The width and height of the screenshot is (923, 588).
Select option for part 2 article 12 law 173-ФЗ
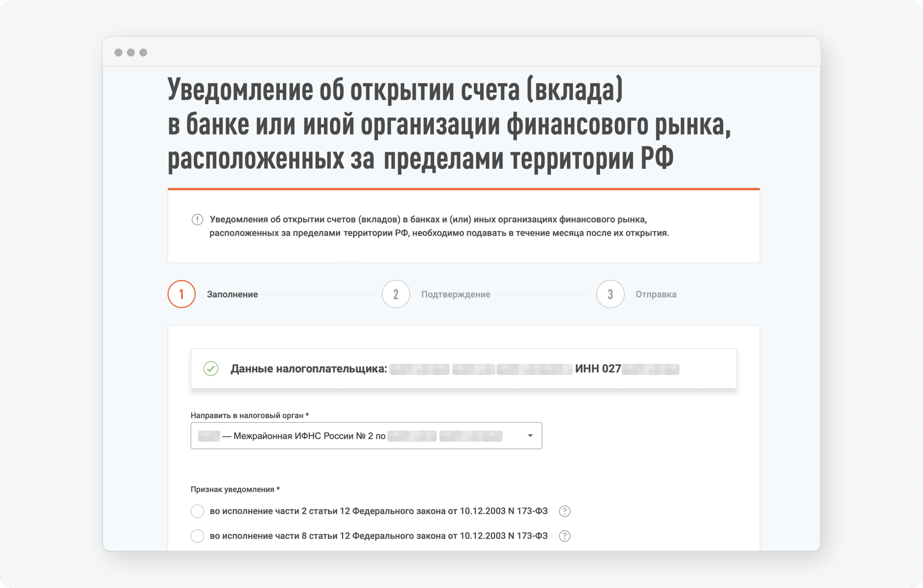(197, 511)
